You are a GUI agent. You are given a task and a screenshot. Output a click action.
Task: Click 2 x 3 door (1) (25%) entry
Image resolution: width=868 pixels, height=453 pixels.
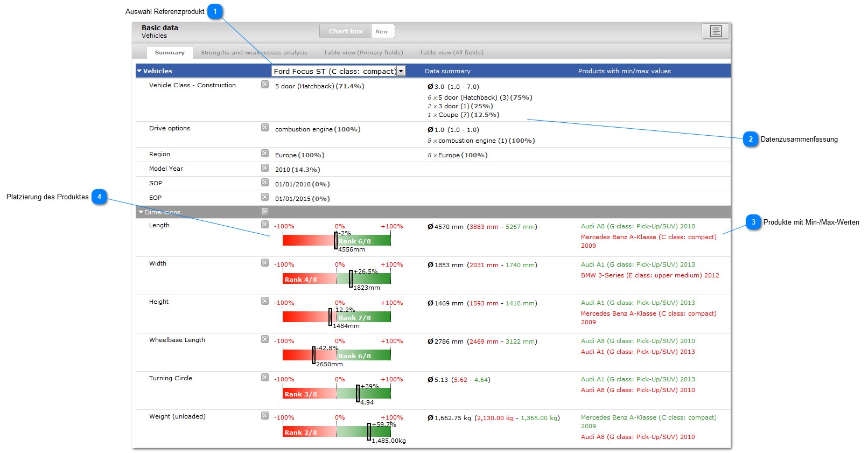point(460,106)
